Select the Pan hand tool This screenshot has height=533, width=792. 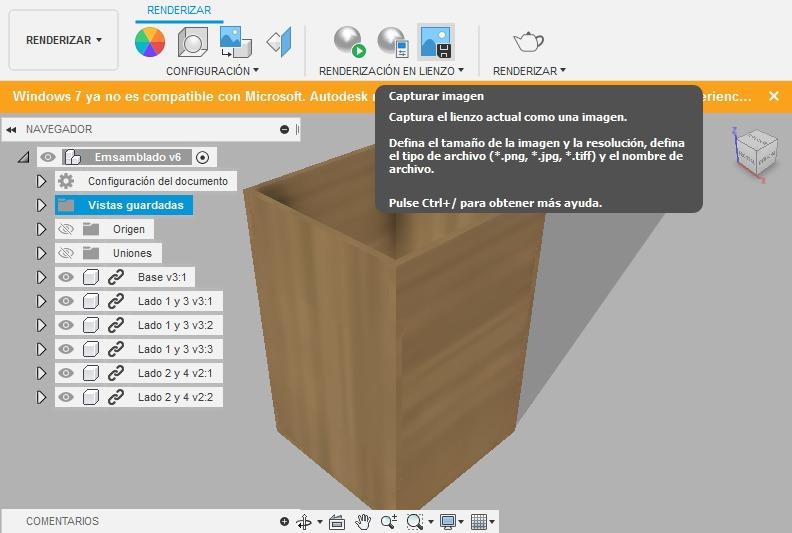click(x=363, y=521)
